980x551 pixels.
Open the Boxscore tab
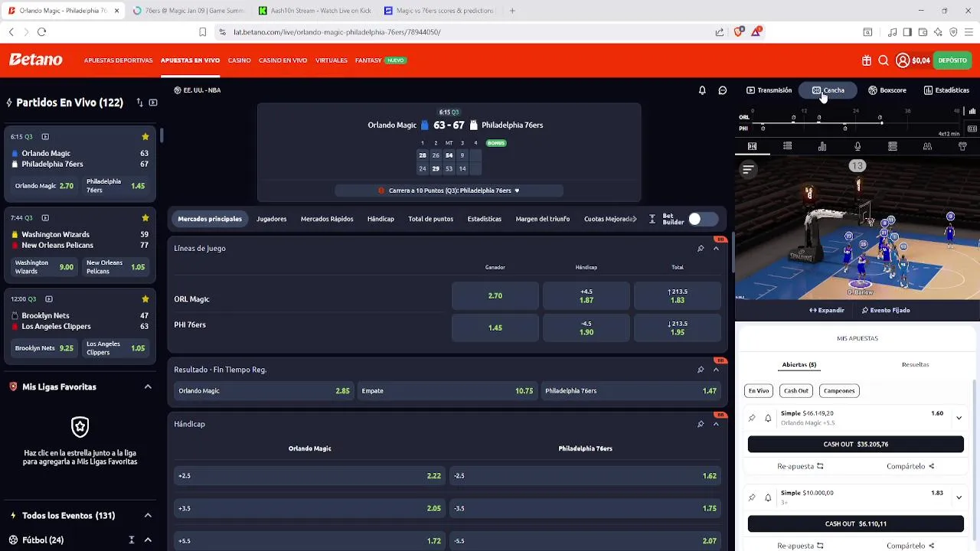(887, 90)
